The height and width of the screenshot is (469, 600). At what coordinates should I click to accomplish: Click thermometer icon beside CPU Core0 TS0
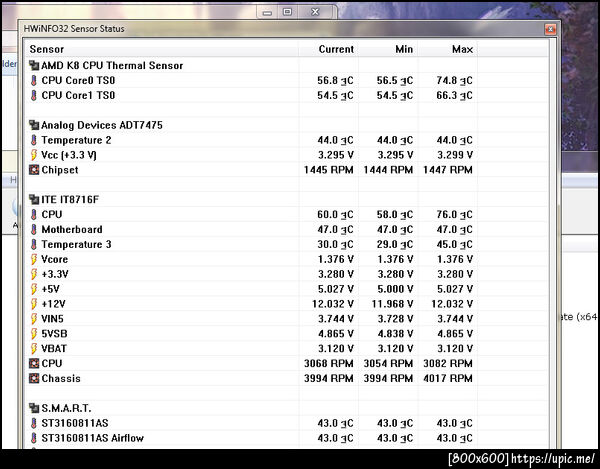(34, 80)
